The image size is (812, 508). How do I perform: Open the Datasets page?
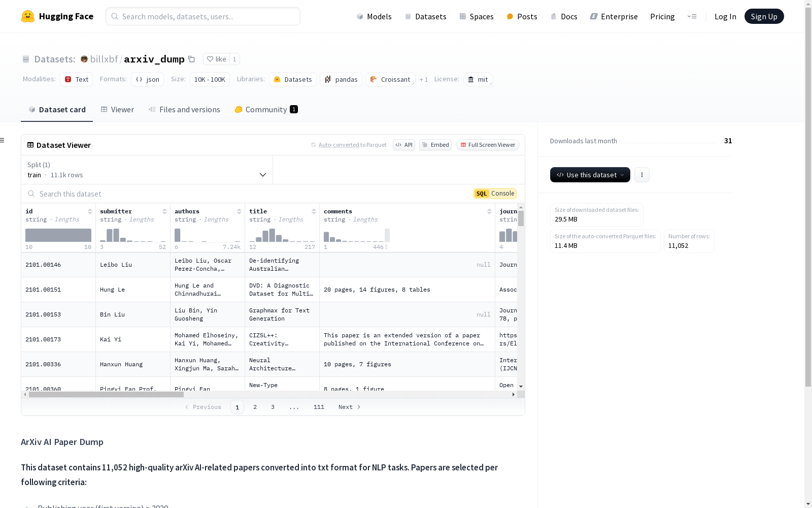[x=425, y=16]
